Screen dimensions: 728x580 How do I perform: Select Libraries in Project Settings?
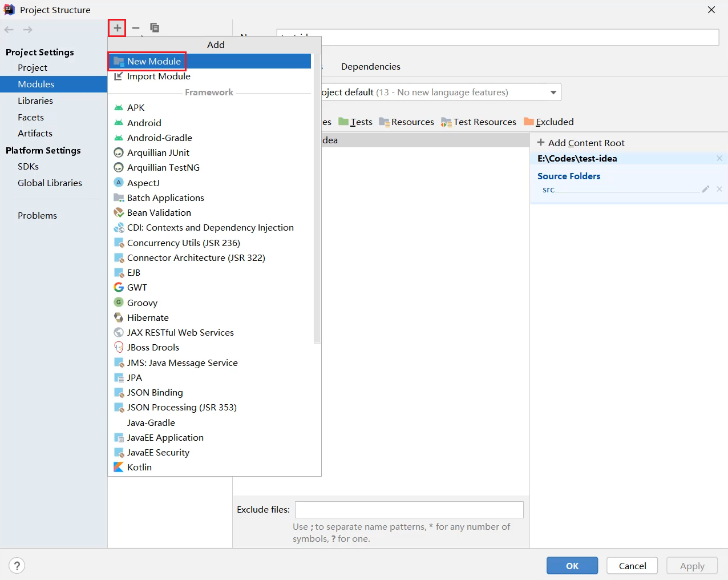[35, 100]
